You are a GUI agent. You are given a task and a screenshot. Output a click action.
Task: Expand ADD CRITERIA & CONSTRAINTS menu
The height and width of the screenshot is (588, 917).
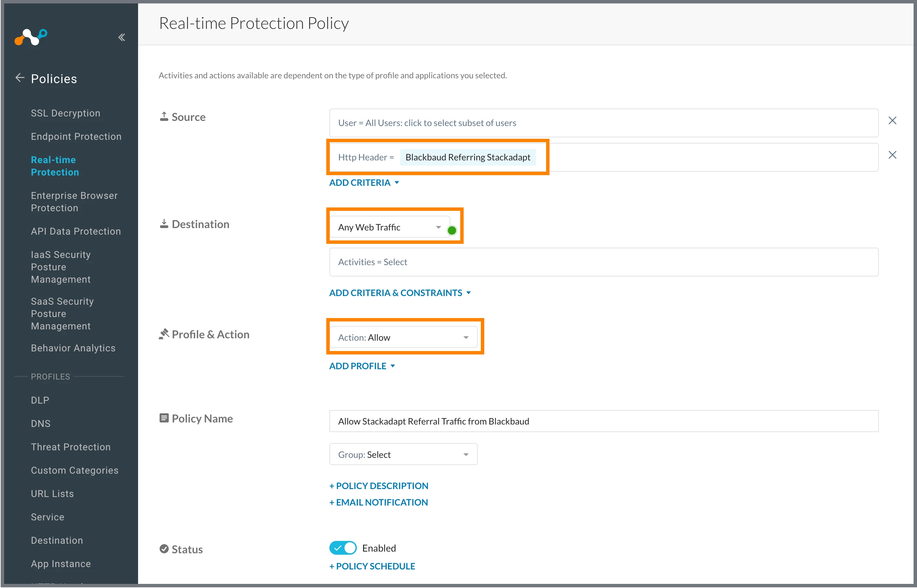click(x=400, y=293)
